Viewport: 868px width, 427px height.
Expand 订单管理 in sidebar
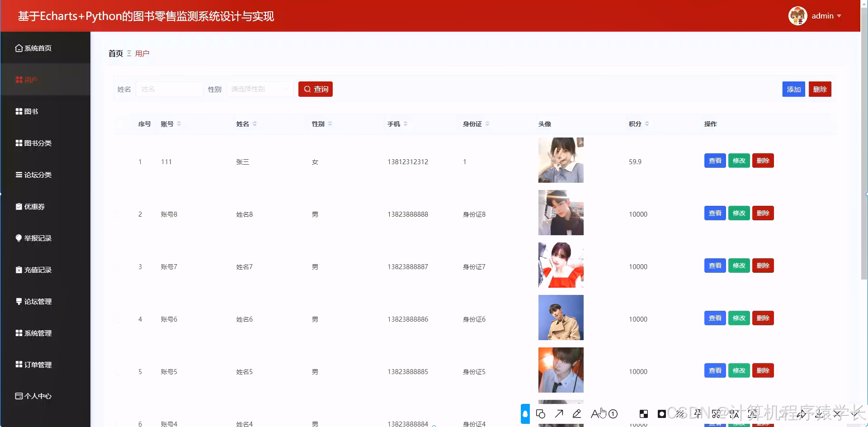click(45, 365)
